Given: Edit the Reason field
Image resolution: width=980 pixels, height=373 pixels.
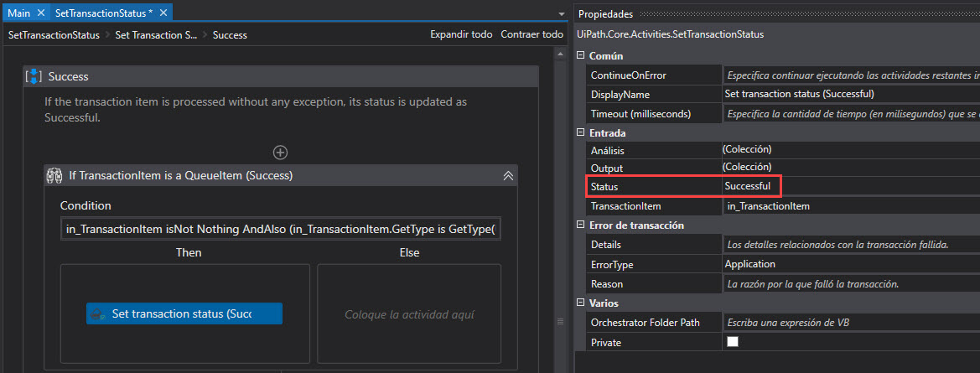Looking at the screenshot, I should click(x=851, y=284).
